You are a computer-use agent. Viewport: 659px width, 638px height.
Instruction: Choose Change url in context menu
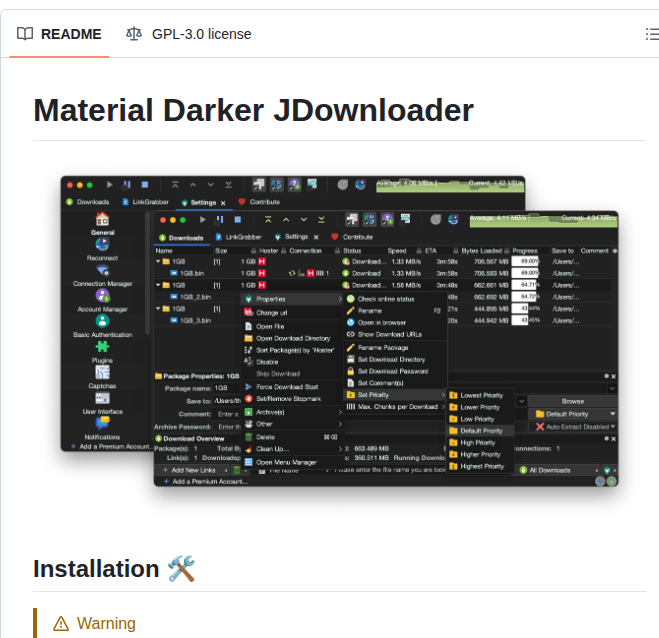pos(293,313)
